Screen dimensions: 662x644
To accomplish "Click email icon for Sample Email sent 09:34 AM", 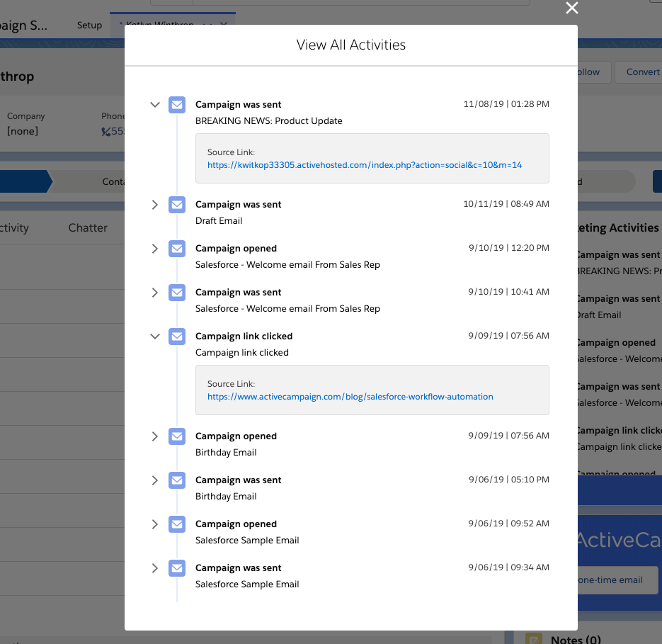I will (177, 568).
